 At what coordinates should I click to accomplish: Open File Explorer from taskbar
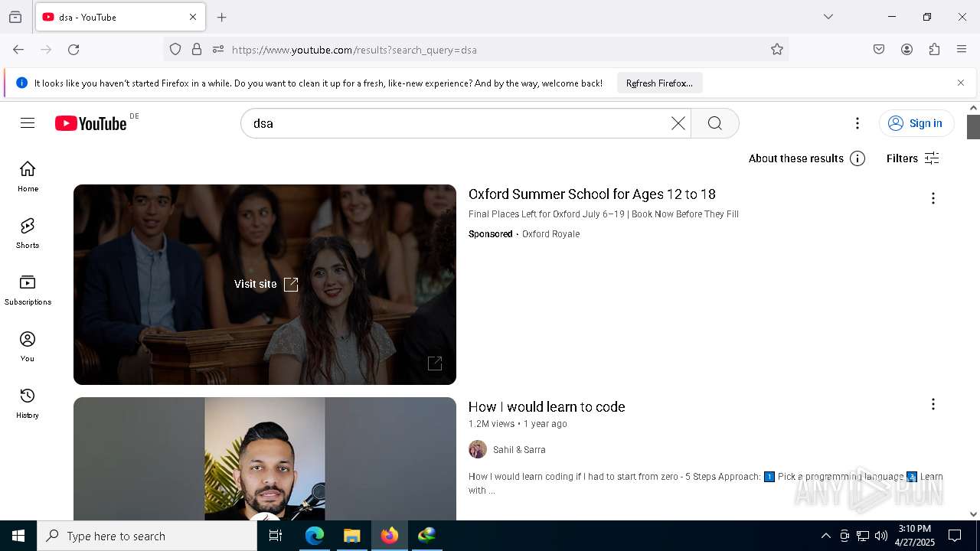[352, 536]
